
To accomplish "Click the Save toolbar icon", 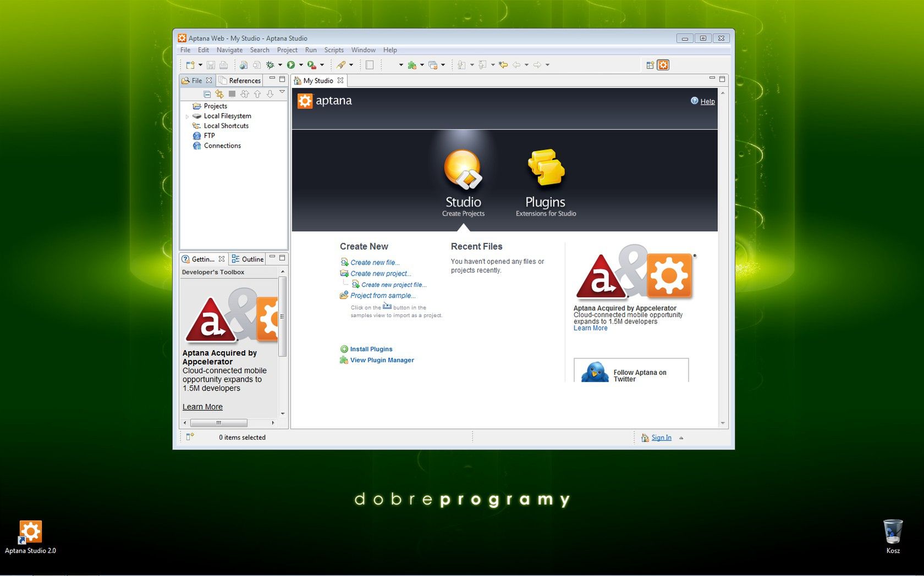I will click(x=211, y=65).
